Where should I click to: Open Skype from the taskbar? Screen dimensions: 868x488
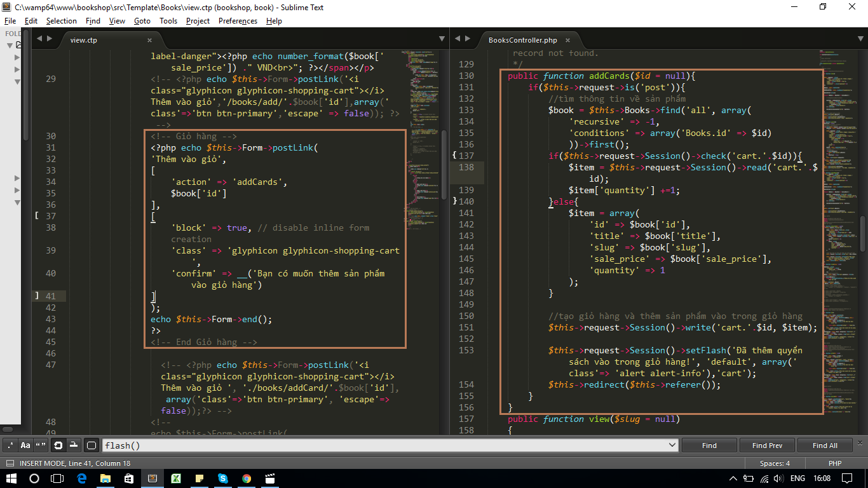point(222,478)
